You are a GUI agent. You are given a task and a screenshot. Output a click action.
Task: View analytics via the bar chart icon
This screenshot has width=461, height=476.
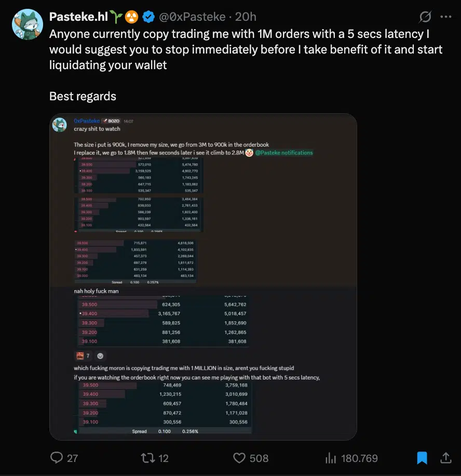331,458
